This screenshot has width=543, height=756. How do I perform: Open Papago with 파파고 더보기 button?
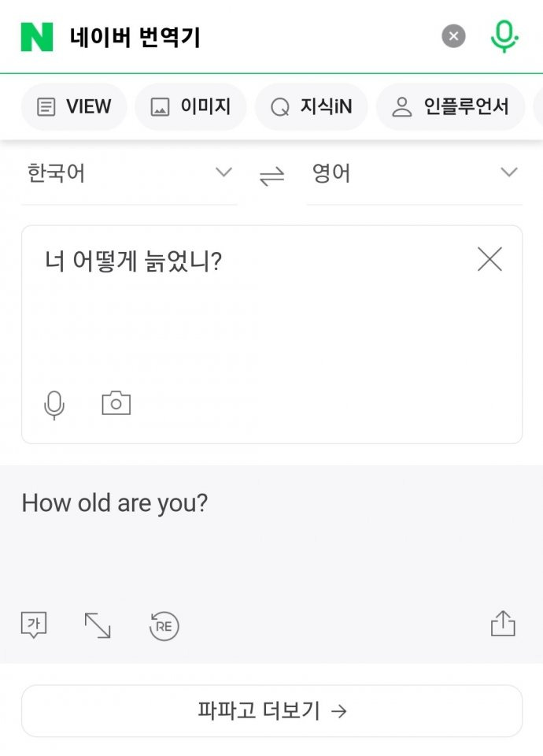(x=271, y=710)
